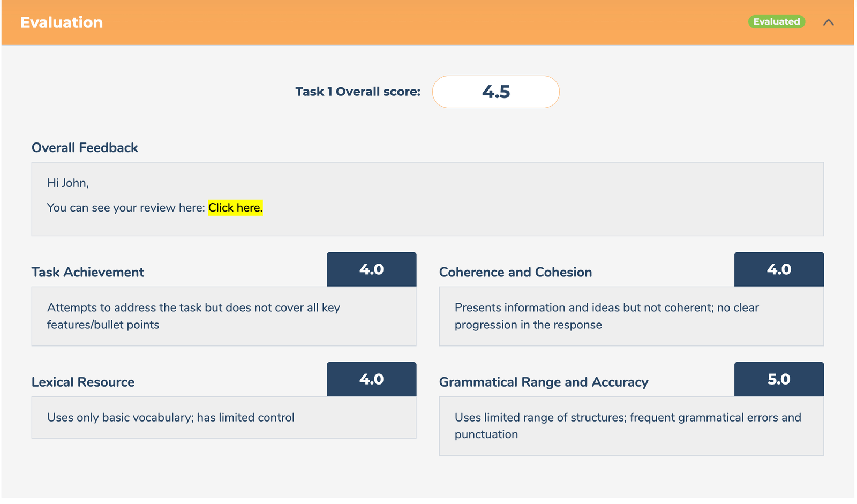Click the Grammatical Range and Accuracy heading
The image size is (857, 504).
coord(544,382)
